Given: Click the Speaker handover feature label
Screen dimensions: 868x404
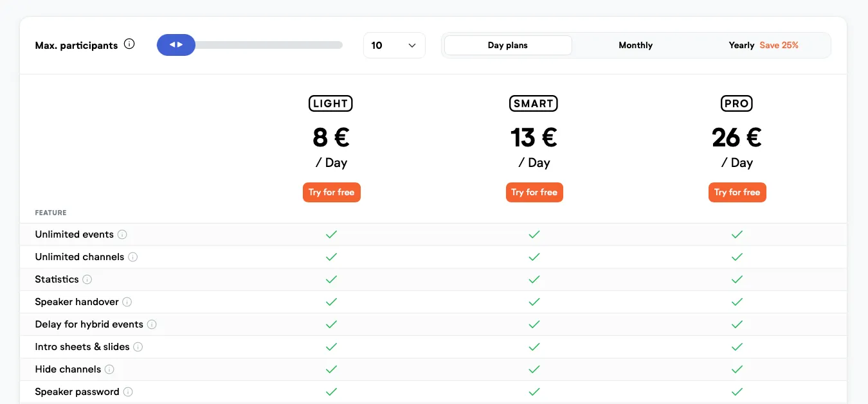Looking at the screenshot, I should (77, 302).
